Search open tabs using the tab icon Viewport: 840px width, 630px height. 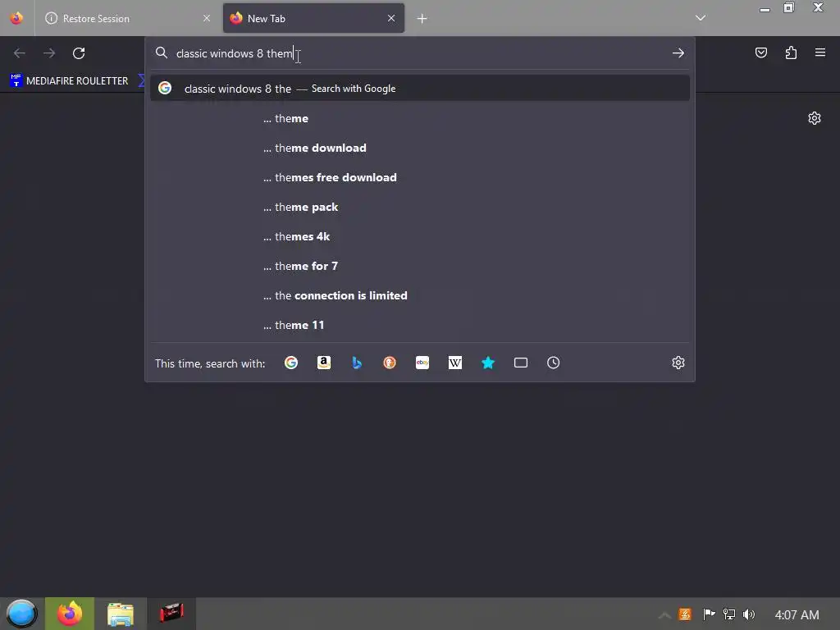click(x=521, y=363)
